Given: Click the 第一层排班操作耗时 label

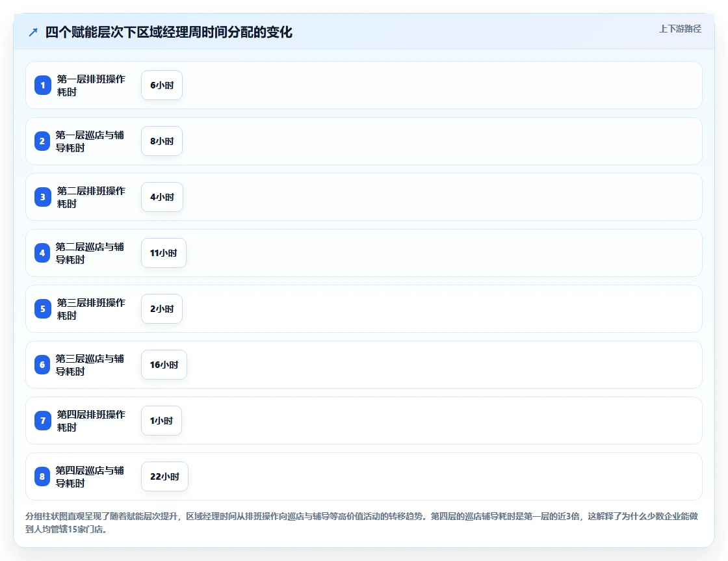Looking at the screenshot, I should [x=91, y=85].
